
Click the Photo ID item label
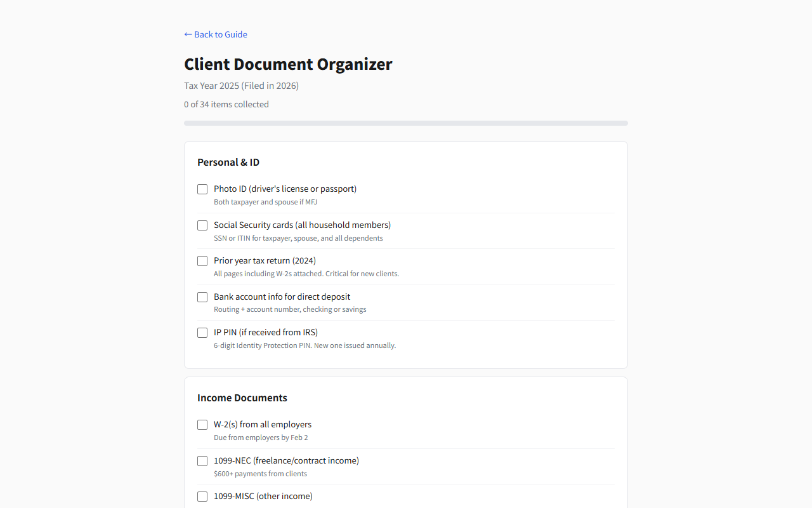[x=285, y=189]
